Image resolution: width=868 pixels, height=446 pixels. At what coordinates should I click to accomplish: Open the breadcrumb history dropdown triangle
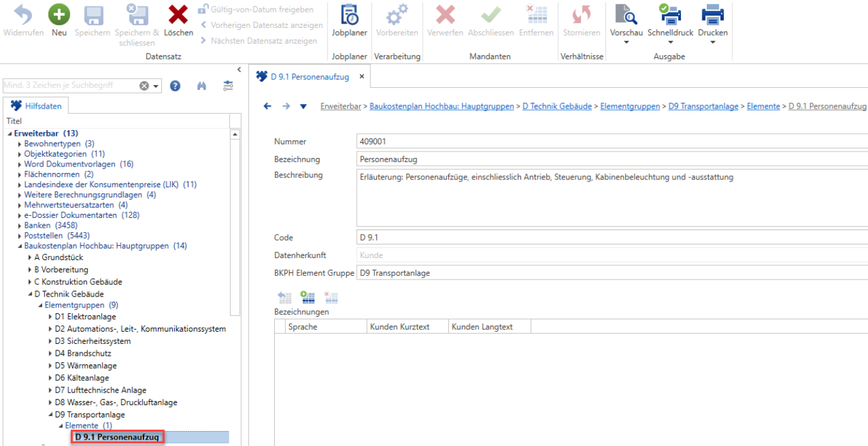tap(303, 107)
